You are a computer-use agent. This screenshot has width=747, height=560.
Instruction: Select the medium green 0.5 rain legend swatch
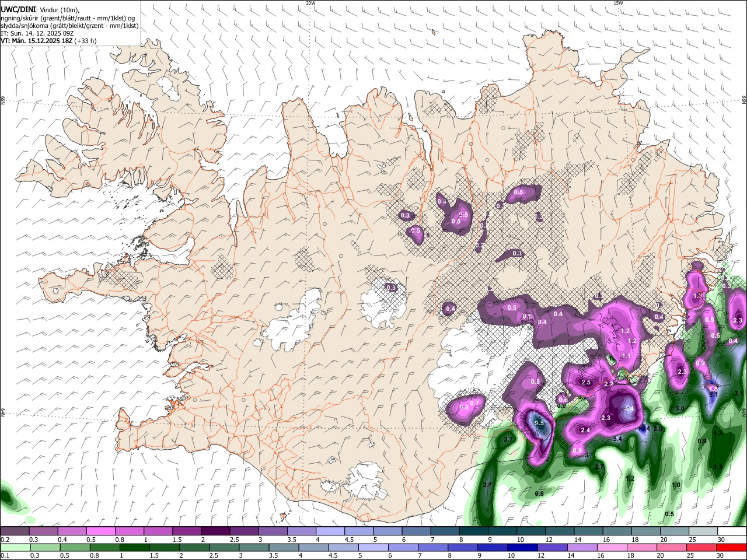(x=75, y=547)
